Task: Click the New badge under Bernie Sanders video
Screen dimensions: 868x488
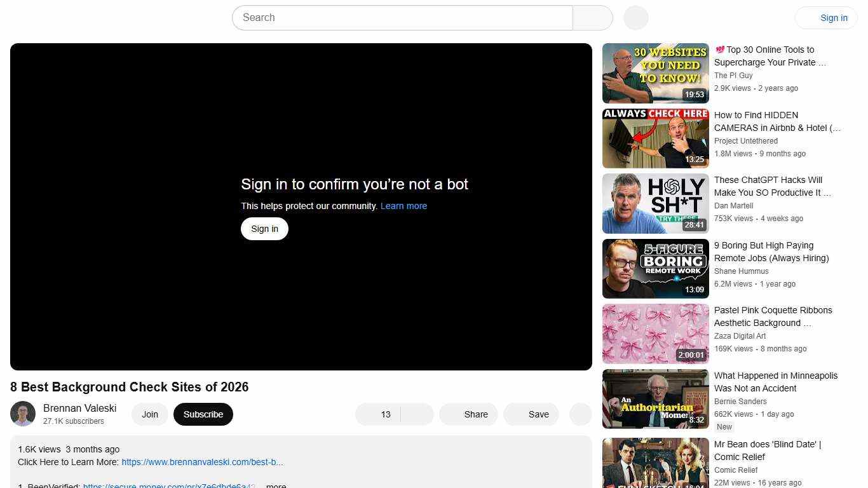Action: (724, 426)
